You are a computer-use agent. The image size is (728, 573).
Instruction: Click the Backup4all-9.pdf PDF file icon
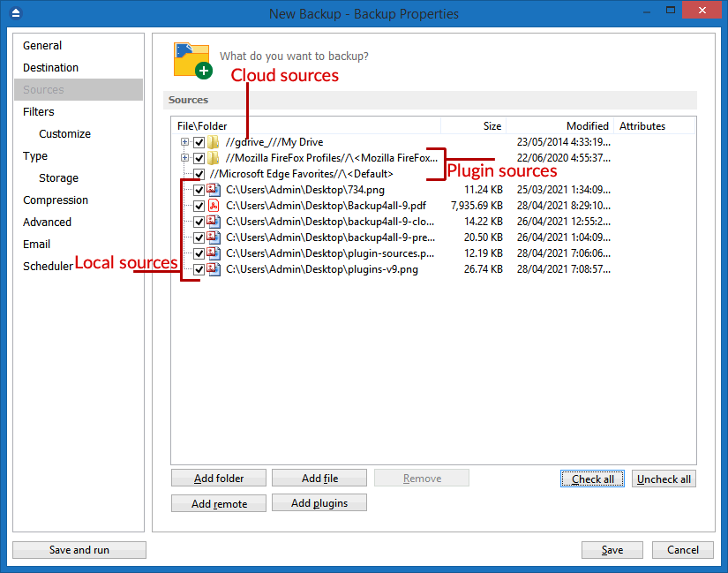point(214,206)
